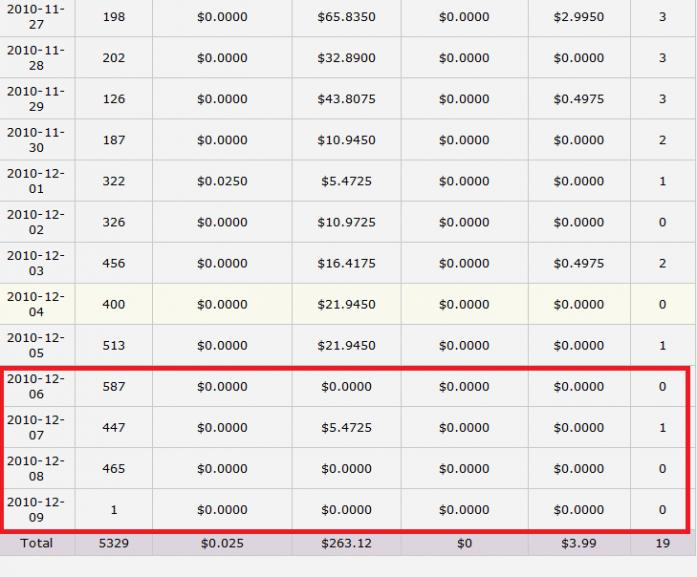This screenshot has width=697, height=577.
Task: Click the 5329 total count cell
Action: (114, 543)
